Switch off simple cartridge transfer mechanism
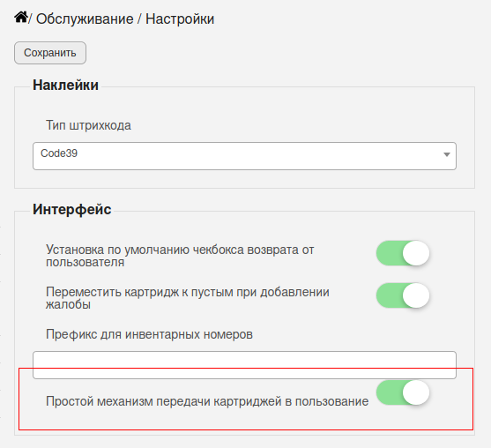The height and width of the screenshot is (448, 491). click(x=403, y=392)
